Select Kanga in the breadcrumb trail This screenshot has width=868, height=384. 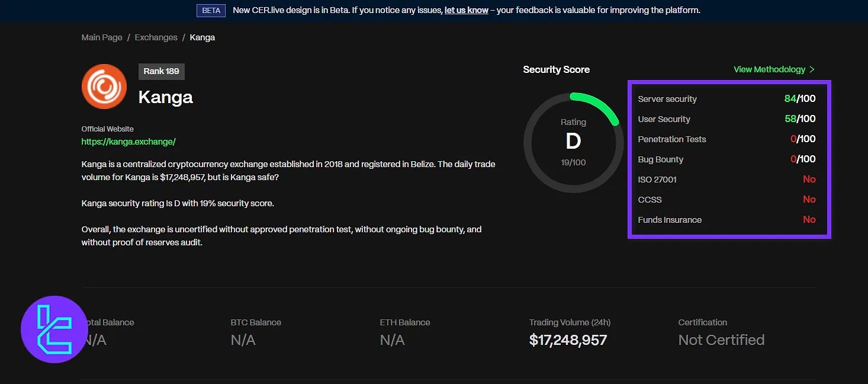point(202,37)
